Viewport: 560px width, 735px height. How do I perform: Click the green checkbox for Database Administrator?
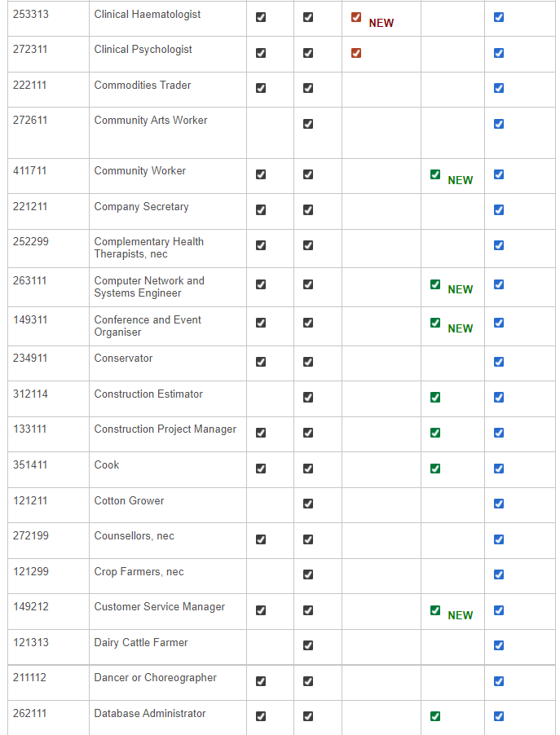[435, 716]
